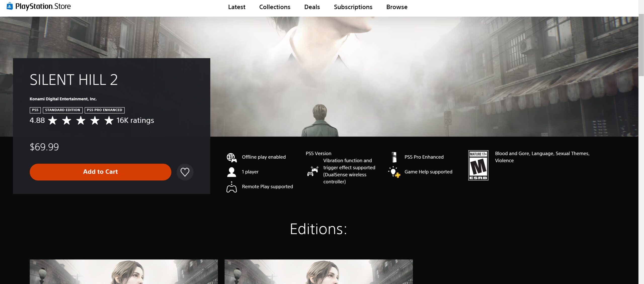Open the Collections menu
644x284 pixels.
(274, 7)
